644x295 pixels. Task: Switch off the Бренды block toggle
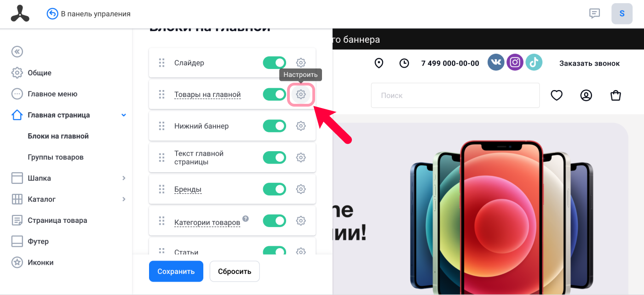pos(275,189)
